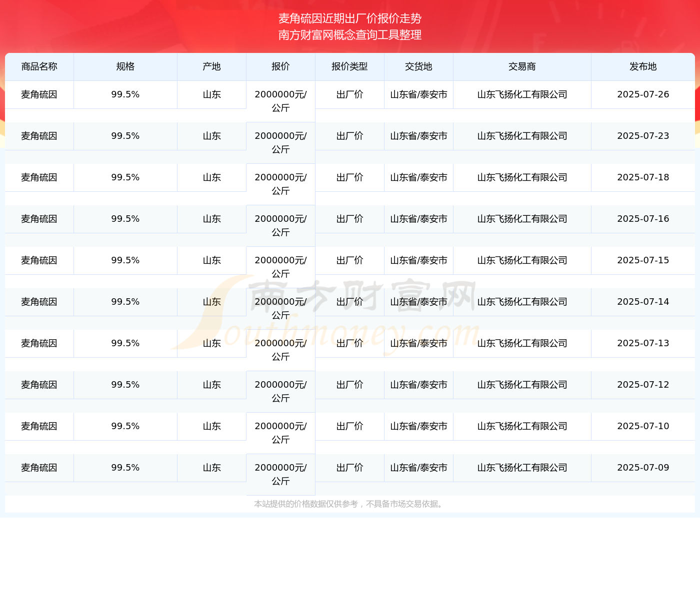
Task: Select the date 2025-07-10 cell
Action: (x=643, y=426)
